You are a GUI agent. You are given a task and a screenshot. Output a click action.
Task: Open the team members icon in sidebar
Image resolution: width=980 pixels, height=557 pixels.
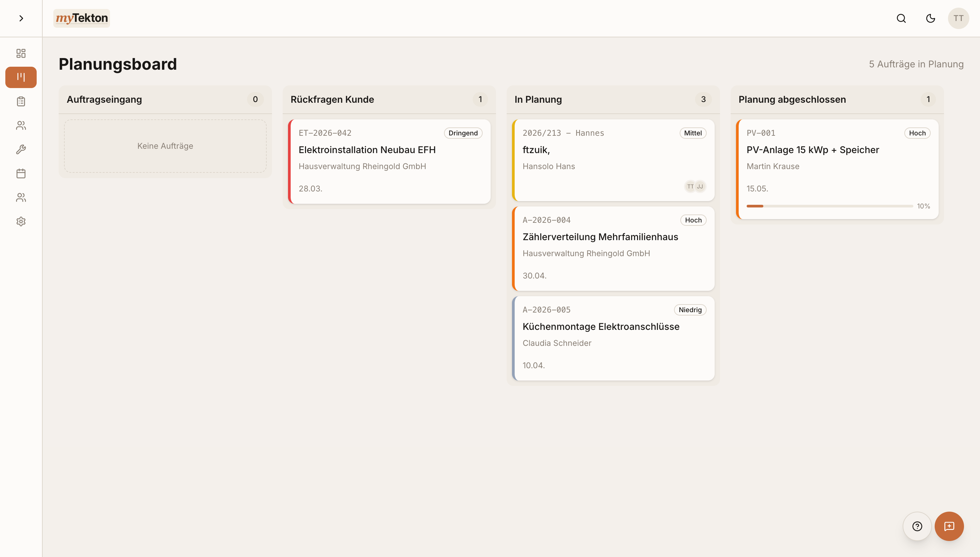pos(21,125)
